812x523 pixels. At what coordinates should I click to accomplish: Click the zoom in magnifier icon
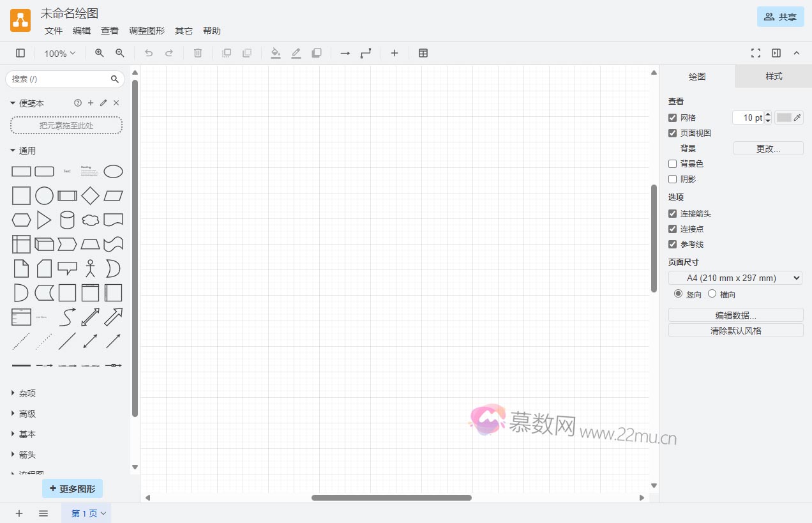coord(99,53)
